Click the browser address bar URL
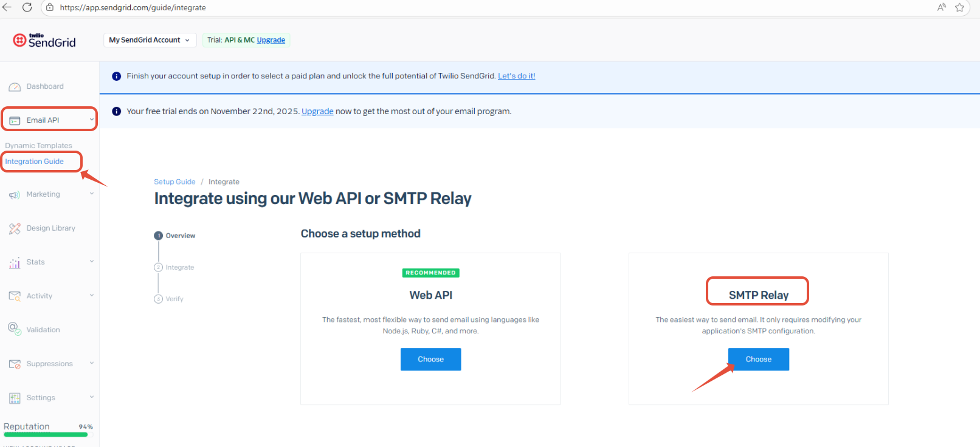The height and width of the screenshot is (447, 980). 133,7
